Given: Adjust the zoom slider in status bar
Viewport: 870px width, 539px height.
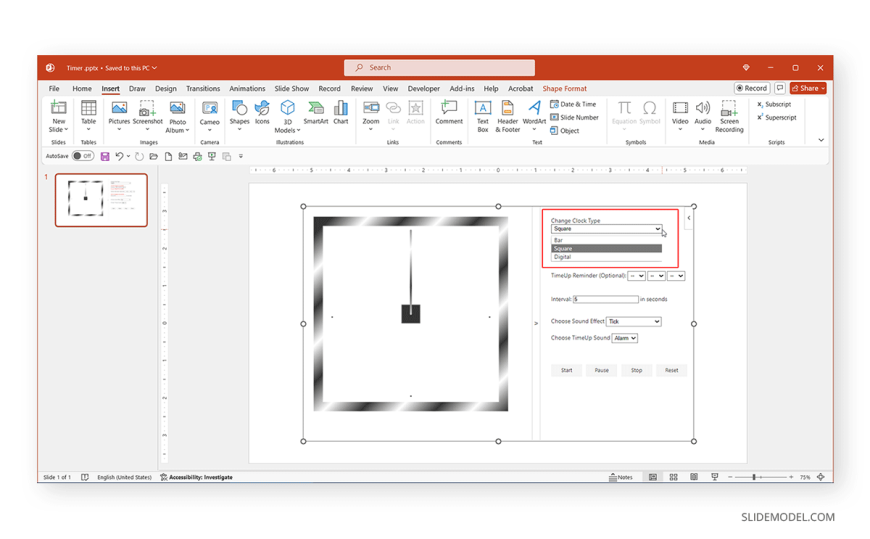Looking at the screenshot, I should [754, 477].
